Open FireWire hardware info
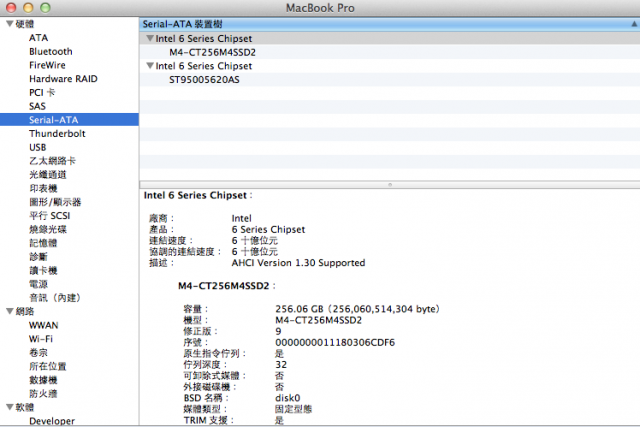Screen dimensions: 640x427 47,65
